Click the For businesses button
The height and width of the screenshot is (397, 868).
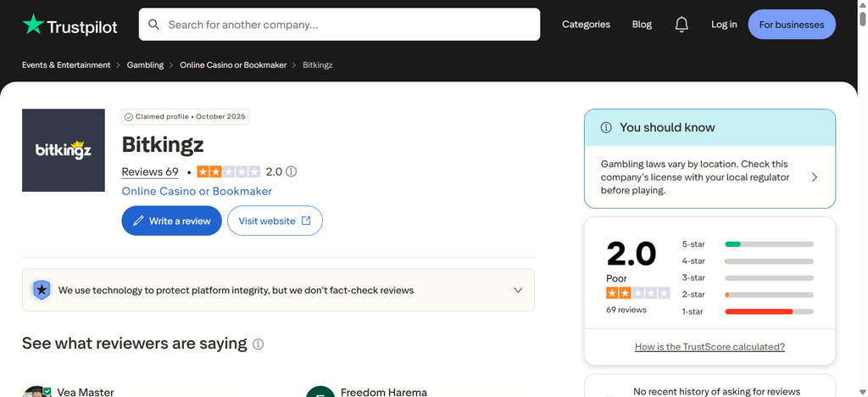pyautogui.click(x=792, y=25)
